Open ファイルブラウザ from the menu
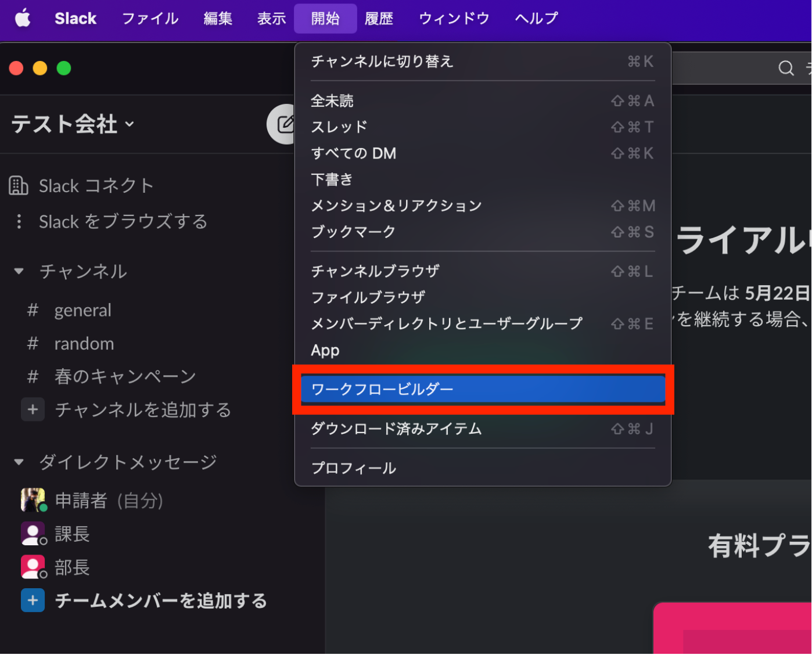 point(483,297)
